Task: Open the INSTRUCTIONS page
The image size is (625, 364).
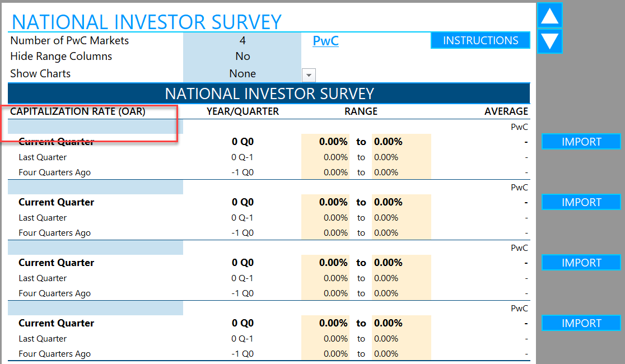Action: click(480, 40)
